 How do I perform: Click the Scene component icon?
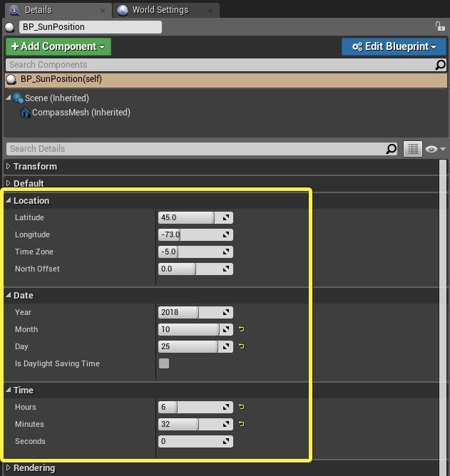pyautogui.click(x=19, y=98)
